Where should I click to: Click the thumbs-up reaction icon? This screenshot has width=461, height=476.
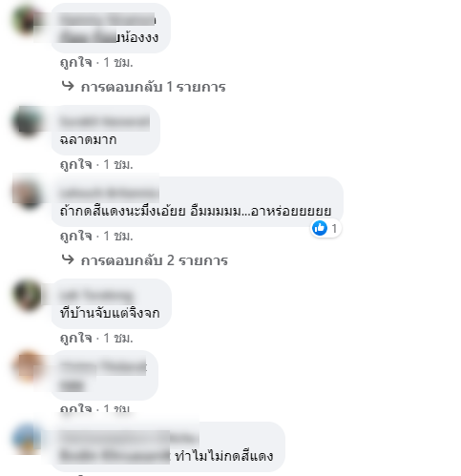[x=320, y=228]
